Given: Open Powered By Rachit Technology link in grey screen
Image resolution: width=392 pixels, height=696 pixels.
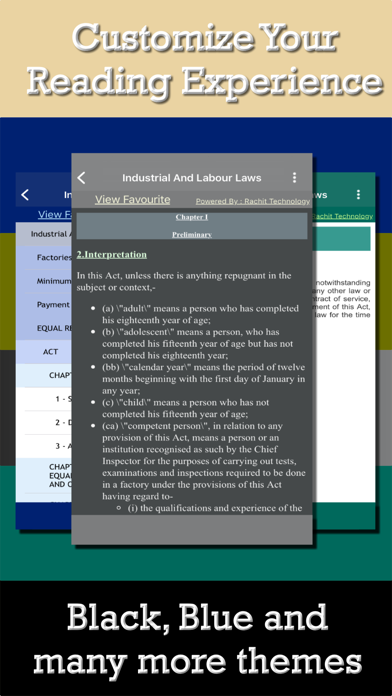Looking at the screenshot, I should click(x=253, y=202).
